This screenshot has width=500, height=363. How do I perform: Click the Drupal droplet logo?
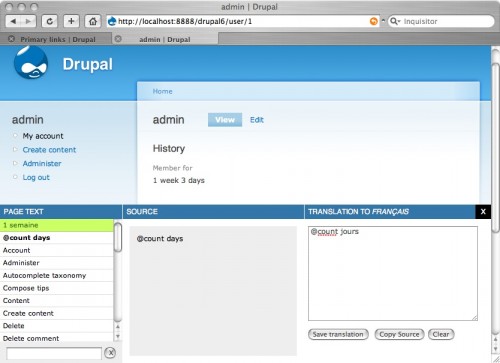[31, 63]
